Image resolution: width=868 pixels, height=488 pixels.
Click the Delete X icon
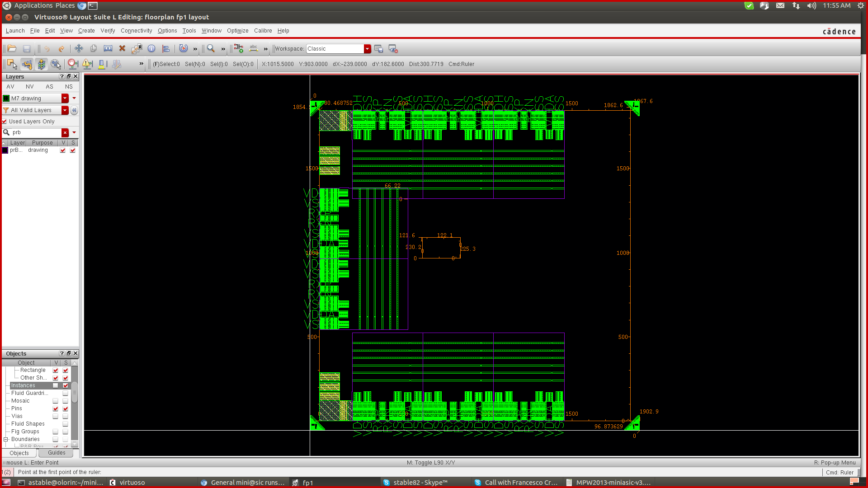tap(122, 48)
